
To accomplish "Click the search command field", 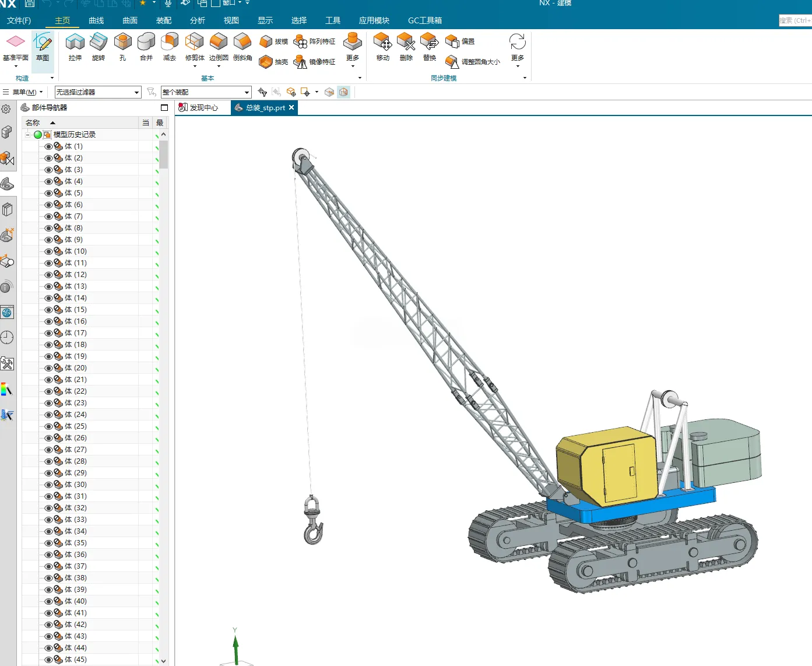I will tap(795, 20).
